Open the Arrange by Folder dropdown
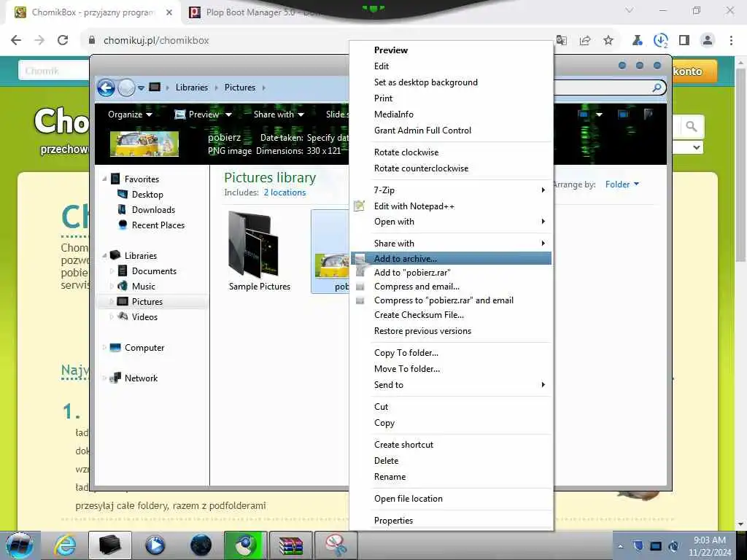Image resolution: width=747 pixels, height=560 pixels. (x=622, y=184)
